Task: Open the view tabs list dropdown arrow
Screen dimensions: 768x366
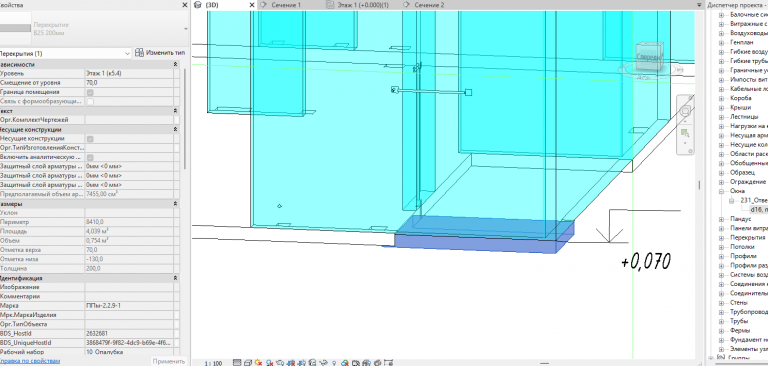Action: click(698, 5)
